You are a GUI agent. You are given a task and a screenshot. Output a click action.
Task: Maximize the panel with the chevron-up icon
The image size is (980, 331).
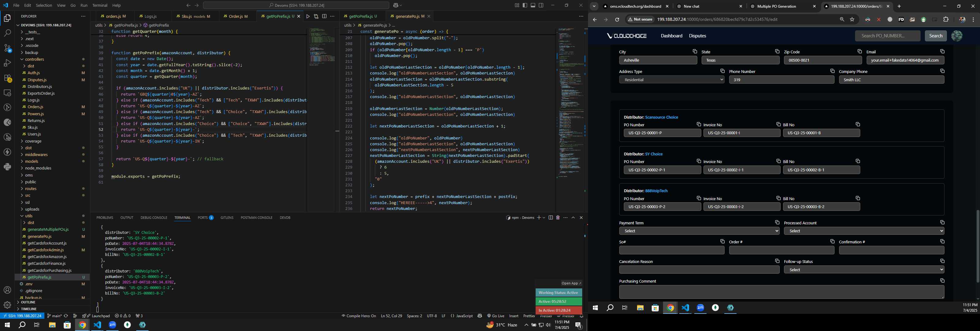tap(573, 218)
